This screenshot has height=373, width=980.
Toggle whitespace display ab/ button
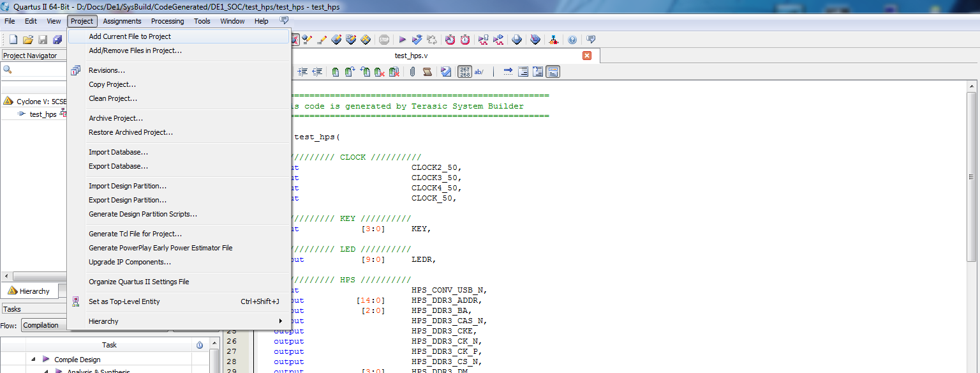479,72
